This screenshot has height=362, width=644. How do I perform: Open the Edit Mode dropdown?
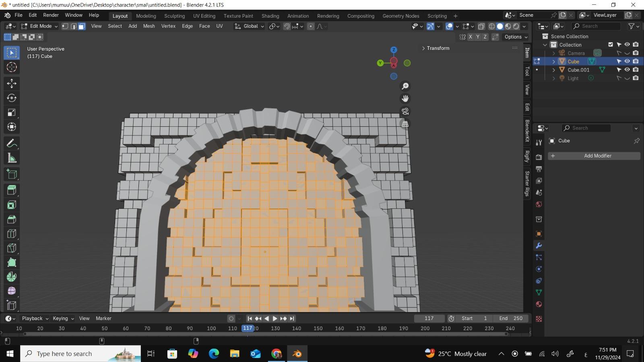pyautogui.click(x=39, y=26)
